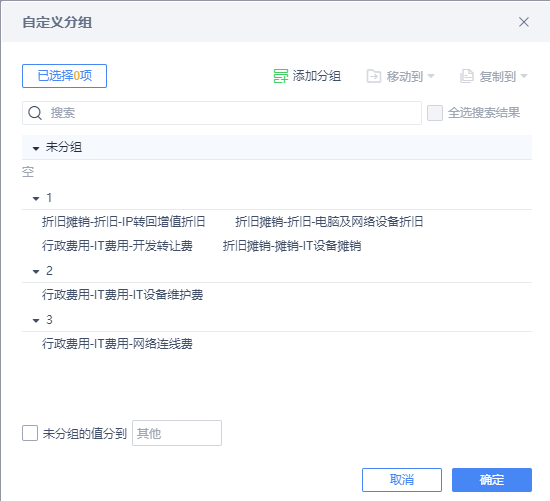The height and width of the screenshot is (501, 550).
Task: Collapse group 2 arrow
Action: (36, 272)
